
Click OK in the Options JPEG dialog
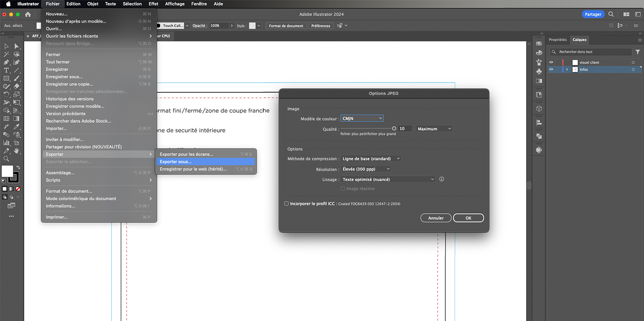468,218
